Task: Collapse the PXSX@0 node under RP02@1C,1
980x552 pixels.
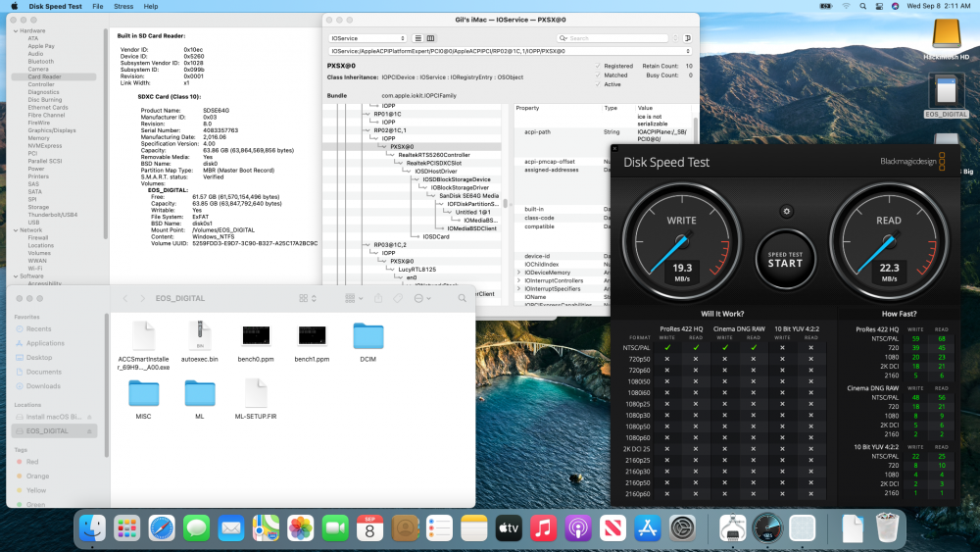Action: point(384,147)
